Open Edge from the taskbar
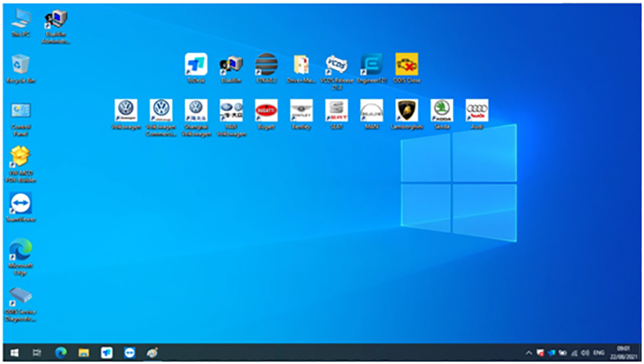The width and height of the screenshot is (644, 364). [x=61, y=353]
